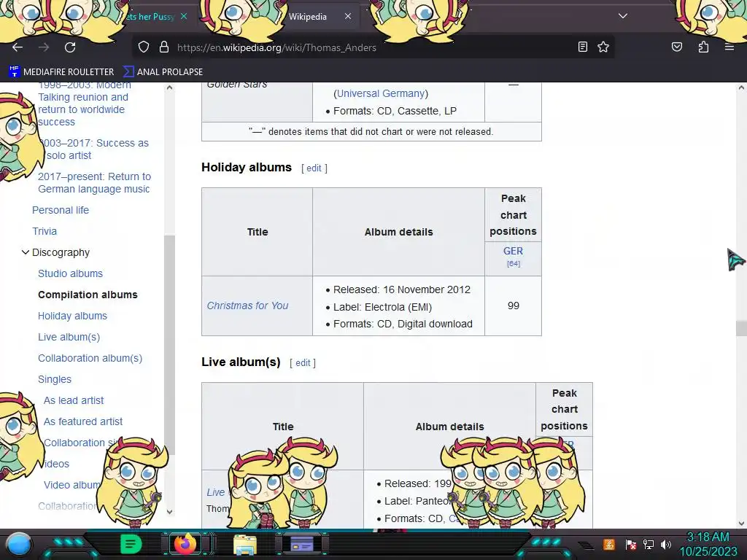Image resolution: width=747 pixels, height=560 pixels.
Task: Close the Wikipedia tab
Action: [348, 16]
